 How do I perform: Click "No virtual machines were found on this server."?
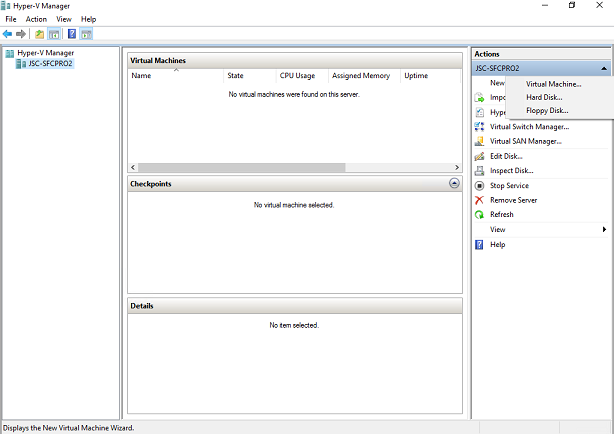pyautogui.click(x=294, y=94)
